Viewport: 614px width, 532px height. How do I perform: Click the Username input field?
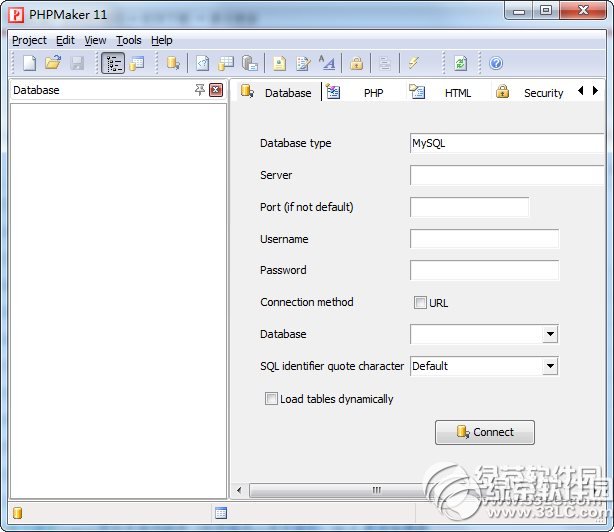click(x=484, y=239)
